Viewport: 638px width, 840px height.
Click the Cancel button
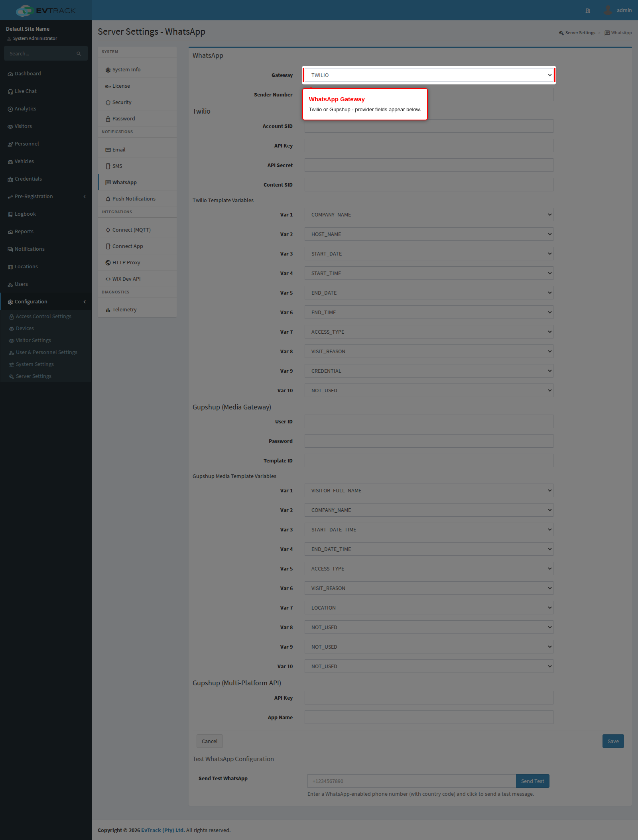point(210,741)
